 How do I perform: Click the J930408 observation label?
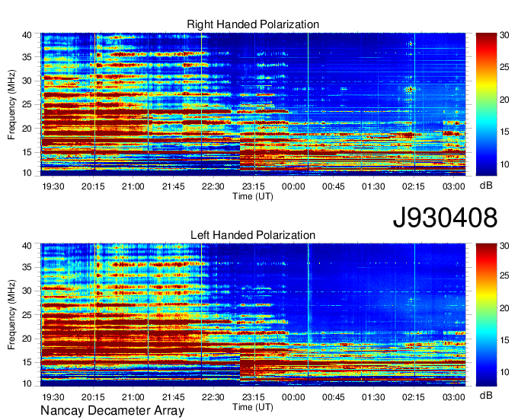[445, 218]
